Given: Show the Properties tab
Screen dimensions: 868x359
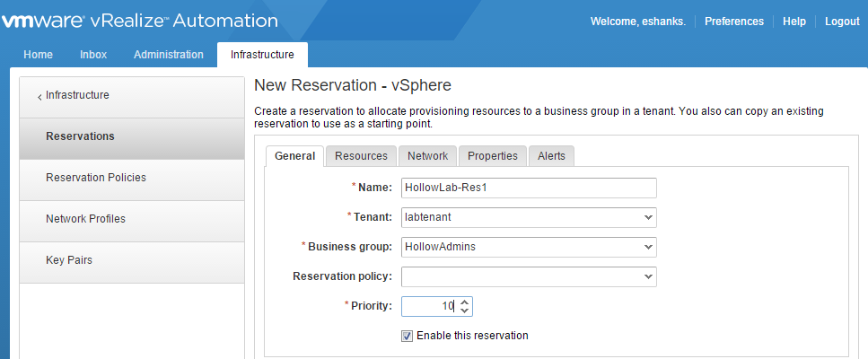Looking at the screenshot, I should coord(493,156).
